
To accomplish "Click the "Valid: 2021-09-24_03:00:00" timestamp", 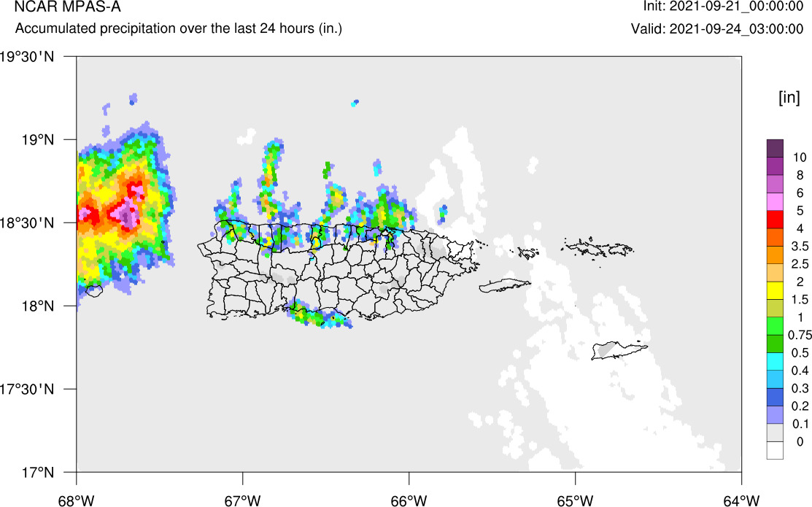I will click(717, 28).
